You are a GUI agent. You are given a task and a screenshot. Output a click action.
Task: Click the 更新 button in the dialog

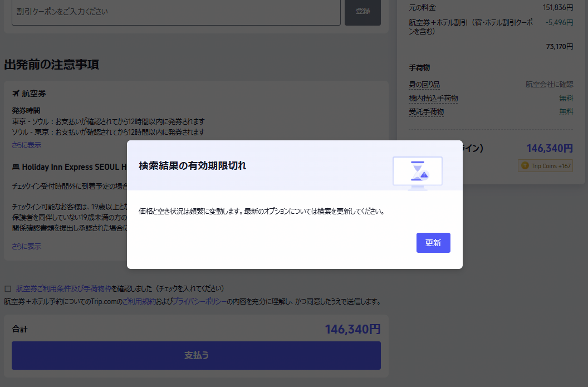pos(433,243)
